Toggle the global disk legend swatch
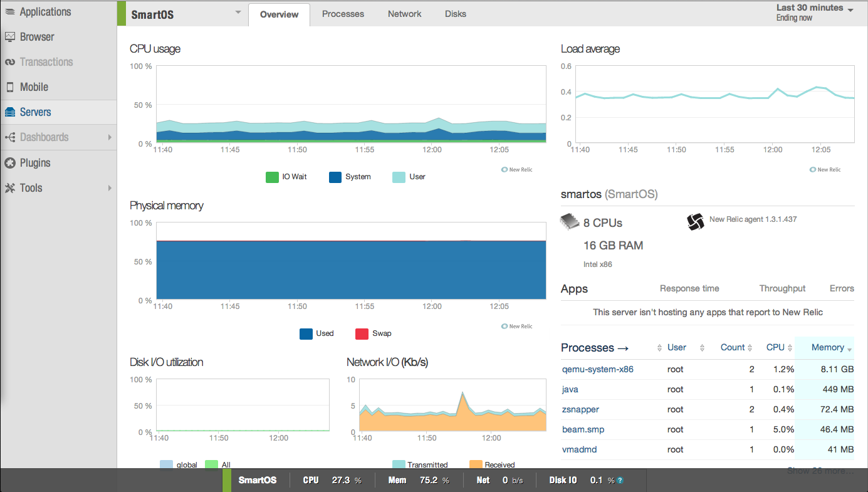Viewport: 868px width, 492px height. (166, 464)
